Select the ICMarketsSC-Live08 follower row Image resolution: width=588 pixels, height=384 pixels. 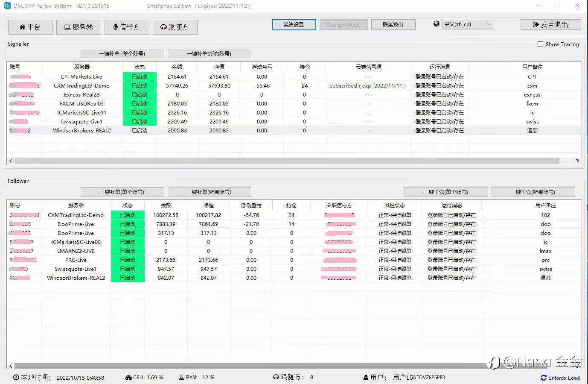(294, 242)
